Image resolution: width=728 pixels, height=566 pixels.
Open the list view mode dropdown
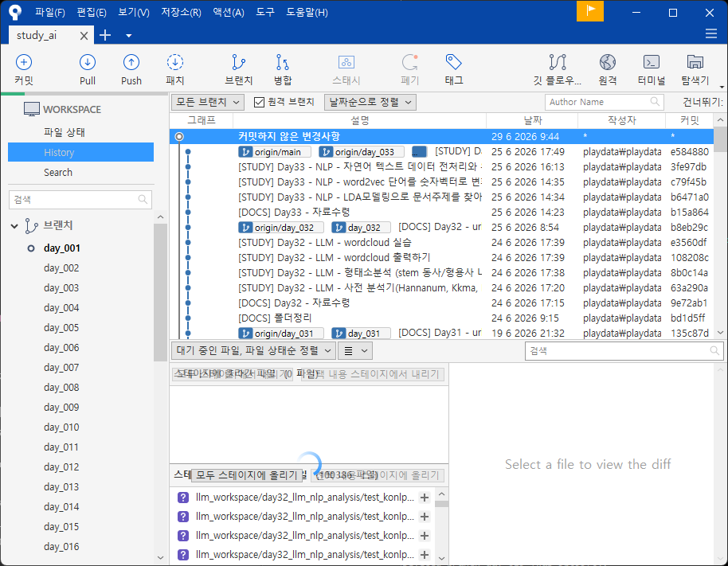click(x=355, y=351)
